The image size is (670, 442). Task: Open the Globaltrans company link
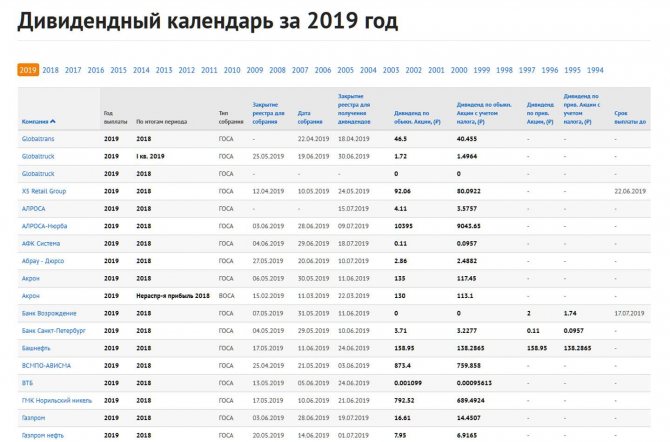[38, 139]
